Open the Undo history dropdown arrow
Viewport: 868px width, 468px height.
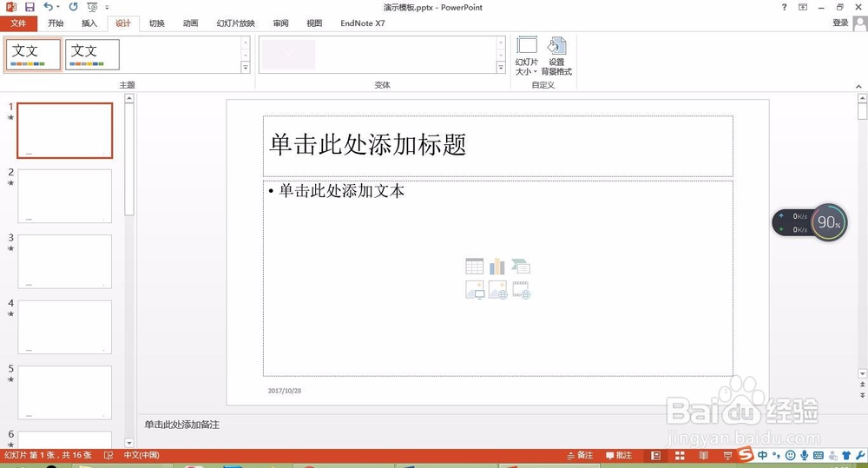58,7
